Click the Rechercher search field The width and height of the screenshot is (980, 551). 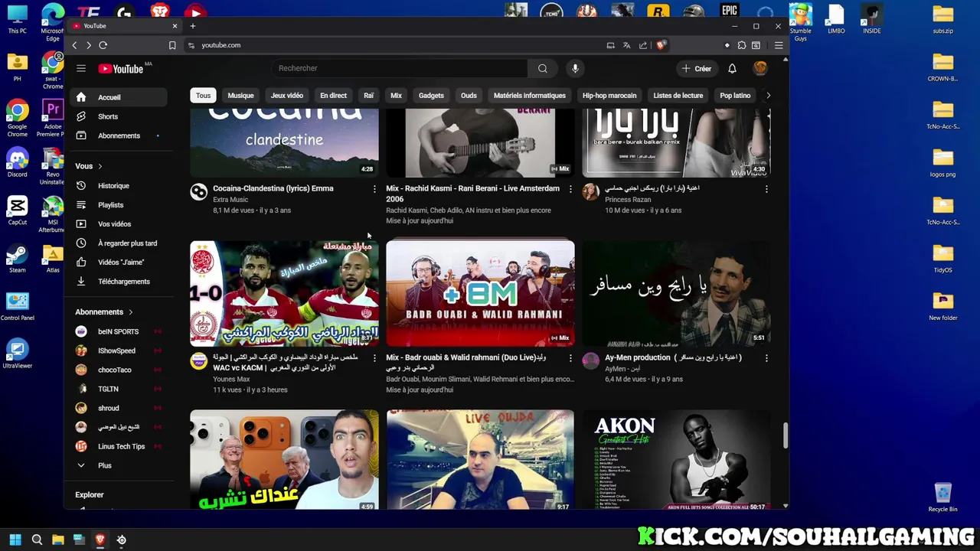point(399,68)
